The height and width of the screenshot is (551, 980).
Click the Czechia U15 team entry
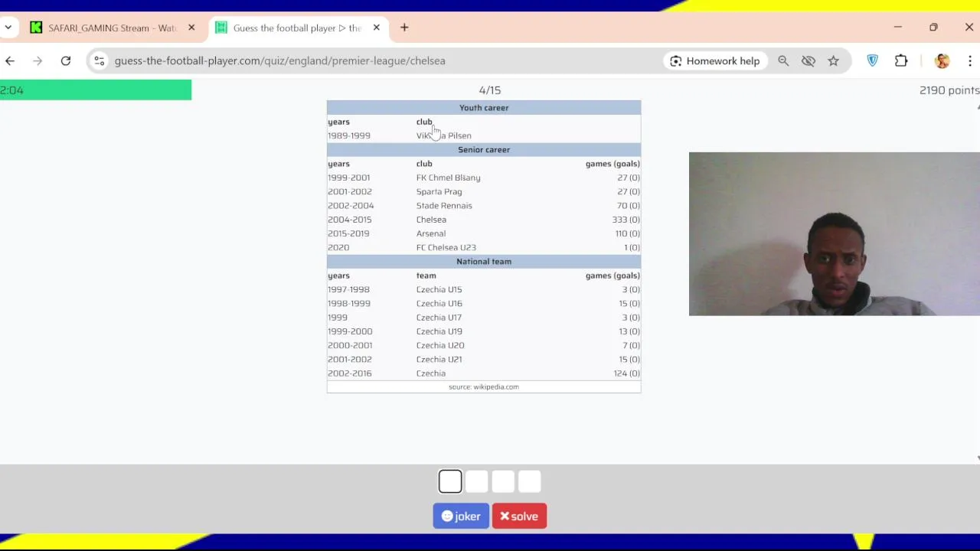coord(439,289)
